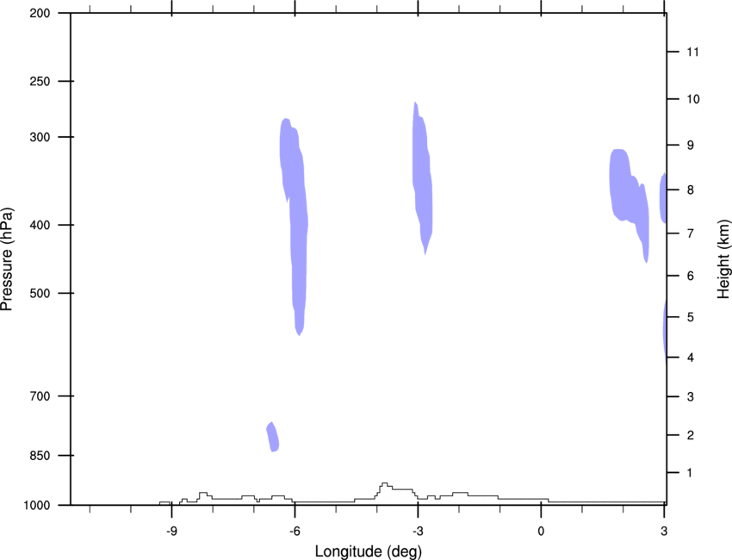This screenshot has width=732, height=560.
Task: Click the -9 longitude tick label
Action: tap(171, 531)
